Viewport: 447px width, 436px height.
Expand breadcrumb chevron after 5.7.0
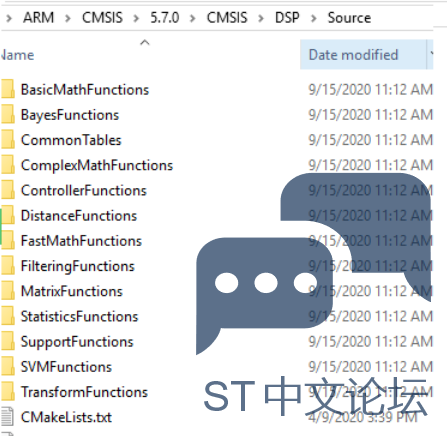pyautogui.click(x=192, y=18)
